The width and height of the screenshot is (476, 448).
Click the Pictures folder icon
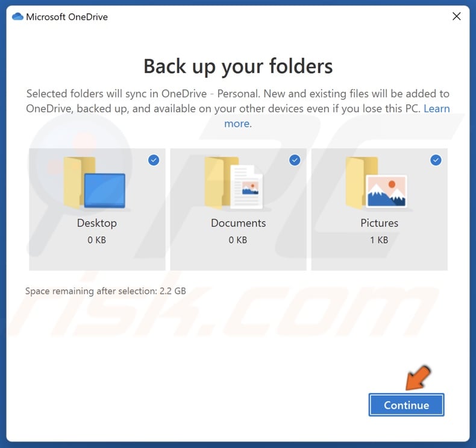(x=377, y=183)
